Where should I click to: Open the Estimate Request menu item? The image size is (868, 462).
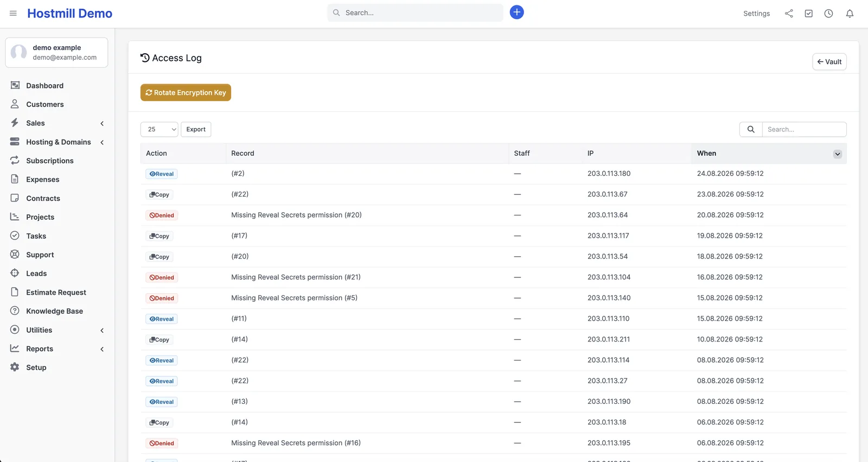click(x=56, y=292)
